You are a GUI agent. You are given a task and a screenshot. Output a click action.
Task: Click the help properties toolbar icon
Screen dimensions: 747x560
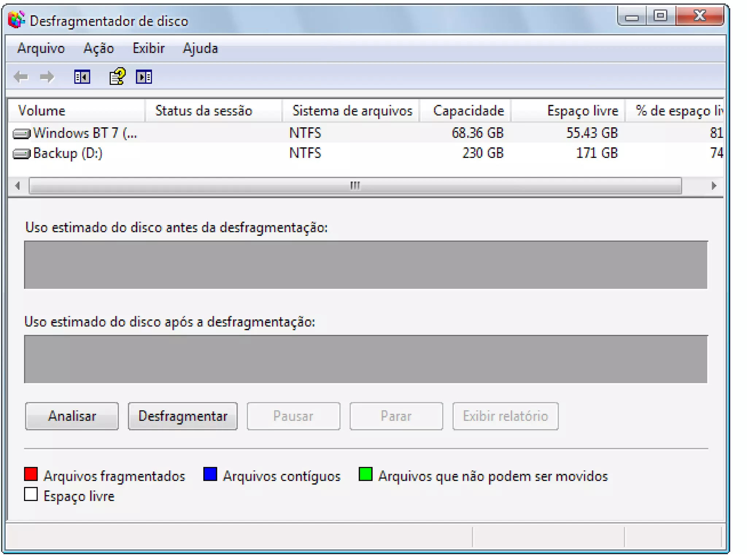117,77
